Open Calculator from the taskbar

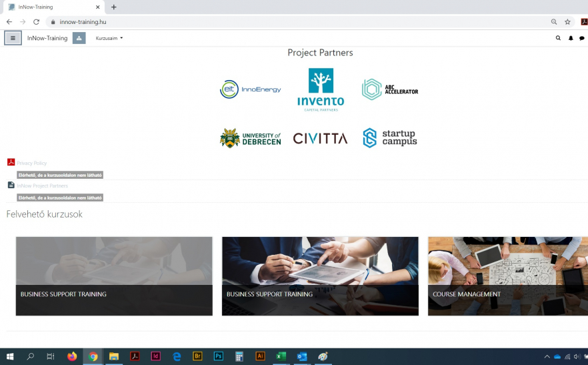[x=239, y=356]
